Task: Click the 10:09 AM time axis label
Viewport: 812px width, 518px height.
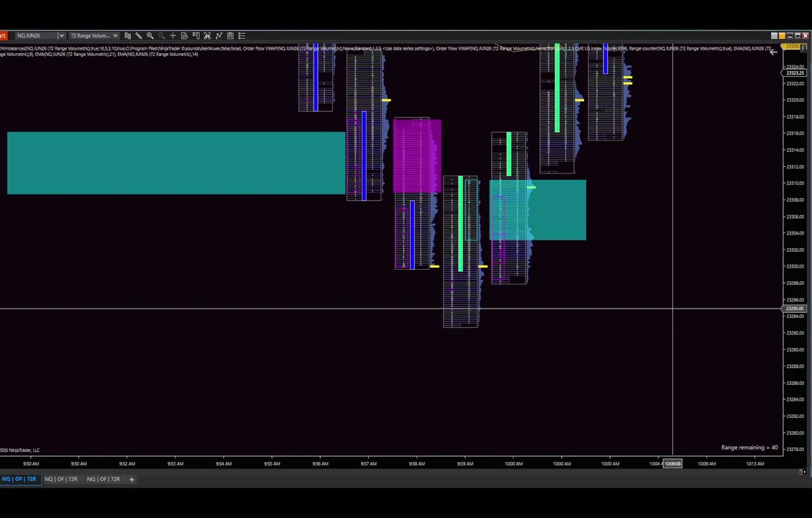Action: (x=707, y=463)
